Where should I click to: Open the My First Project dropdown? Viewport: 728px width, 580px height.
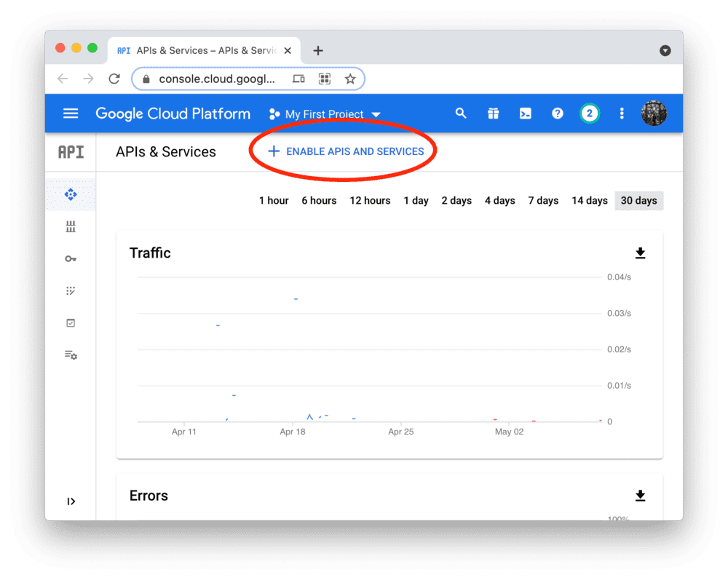click(325, 114)
